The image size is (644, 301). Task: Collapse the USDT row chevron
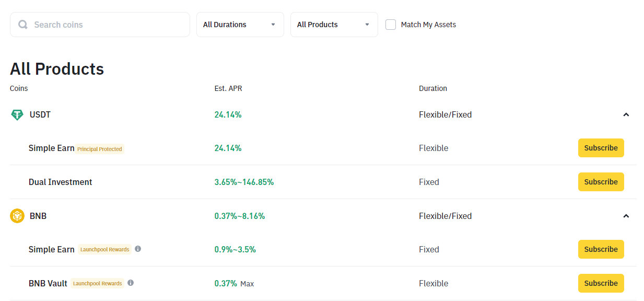(626, 115)
